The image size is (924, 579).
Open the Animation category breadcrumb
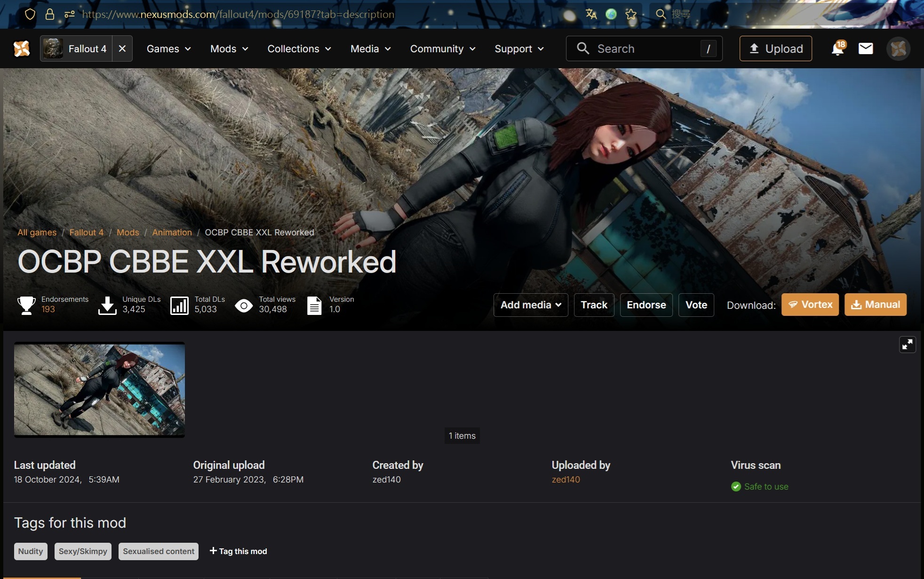point(172,233)
